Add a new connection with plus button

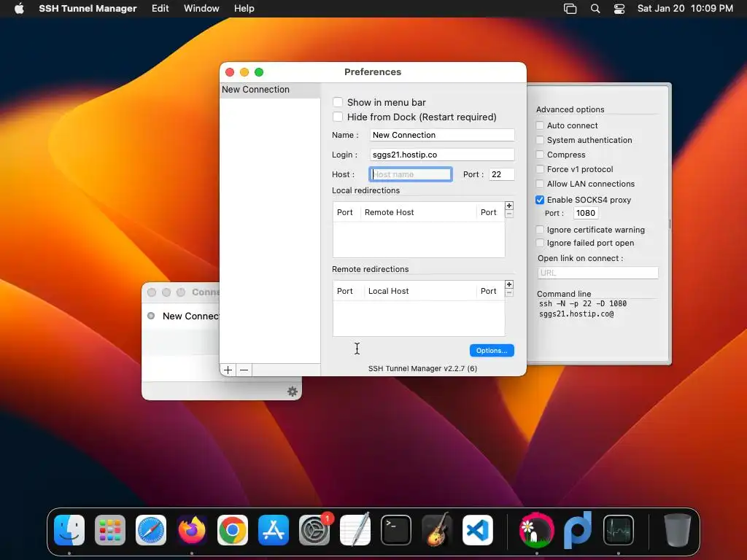coord(228,370)
